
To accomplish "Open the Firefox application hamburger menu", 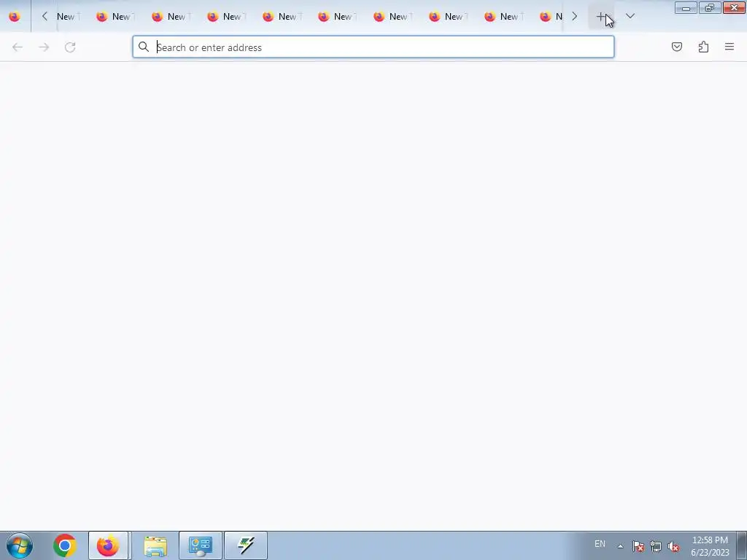I will click(729, 47).
